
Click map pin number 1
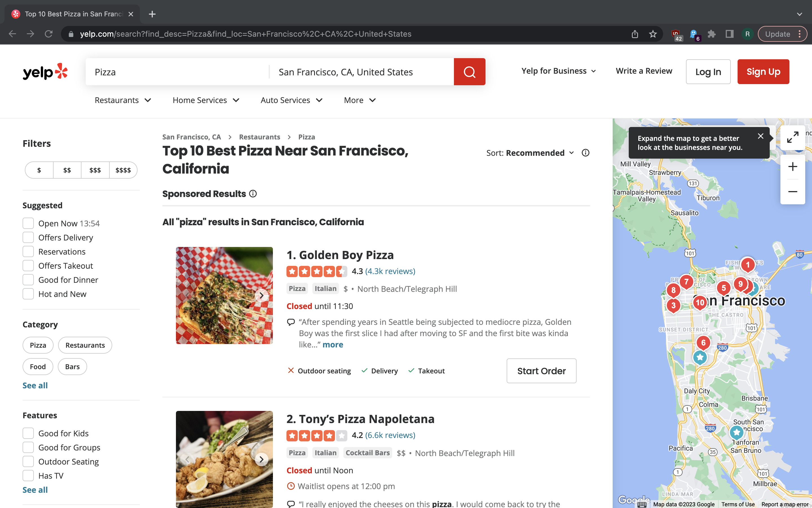pyautogui.click(x=748, y=265)
